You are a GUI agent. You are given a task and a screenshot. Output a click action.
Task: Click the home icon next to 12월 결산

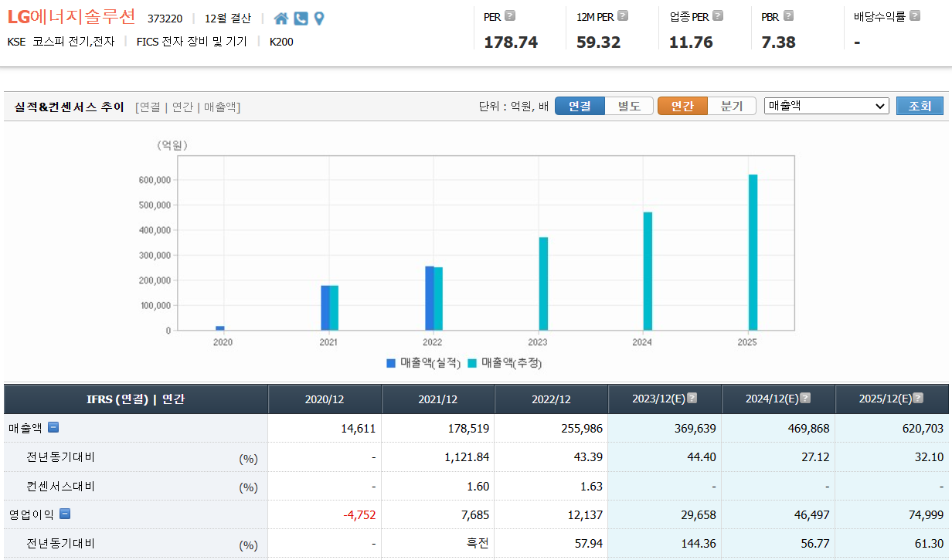[280, 19]
